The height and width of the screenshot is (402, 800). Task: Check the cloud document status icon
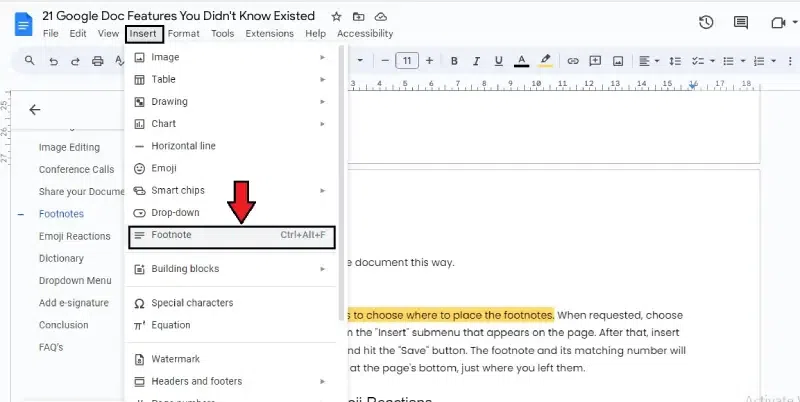[x=381, y=17]
